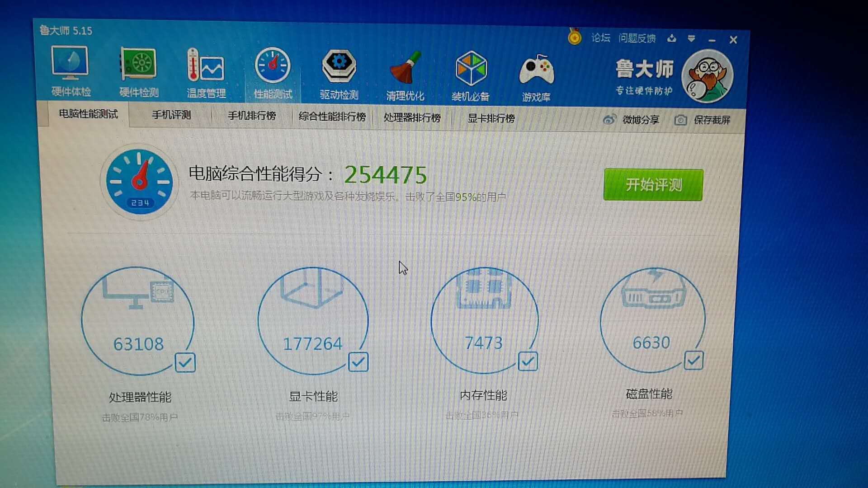Switch to the 处理器排行榜 tab

[412, 117]
